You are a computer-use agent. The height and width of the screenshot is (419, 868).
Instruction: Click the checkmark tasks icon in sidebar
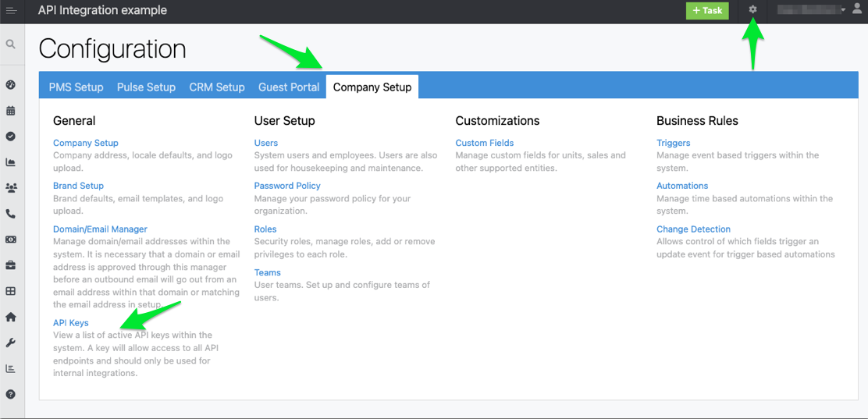(x=11, y=137)
